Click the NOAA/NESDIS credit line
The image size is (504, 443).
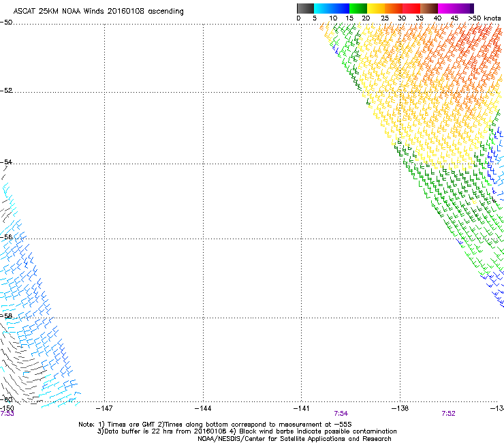[x=294, y=439]
